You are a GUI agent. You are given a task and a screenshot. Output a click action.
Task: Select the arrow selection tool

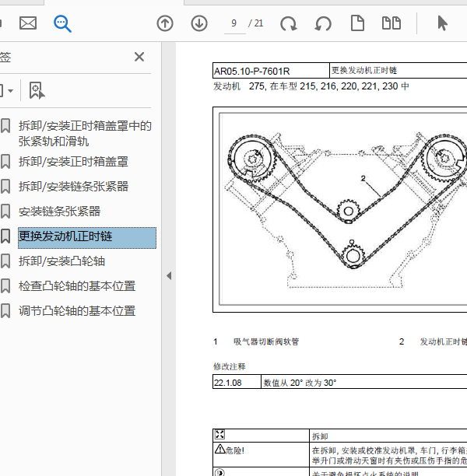pos(442,23)
